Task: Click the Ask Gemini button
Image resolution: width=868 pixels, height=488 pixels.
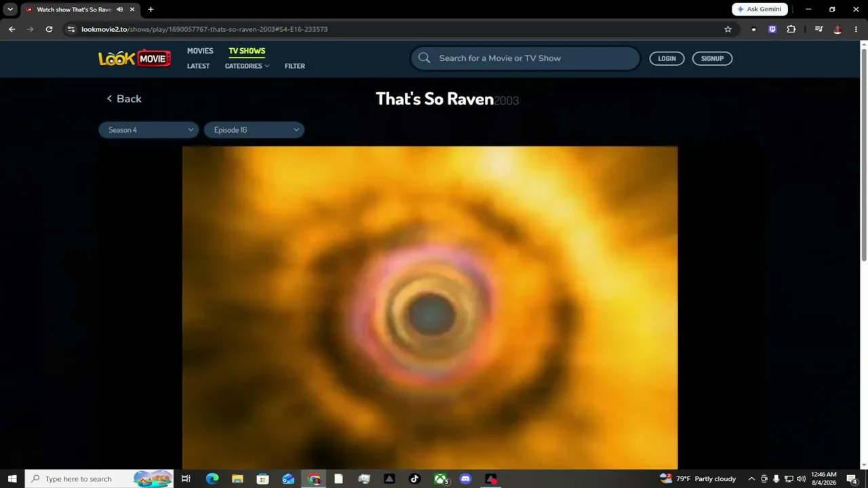Action: tap(759, 9)
